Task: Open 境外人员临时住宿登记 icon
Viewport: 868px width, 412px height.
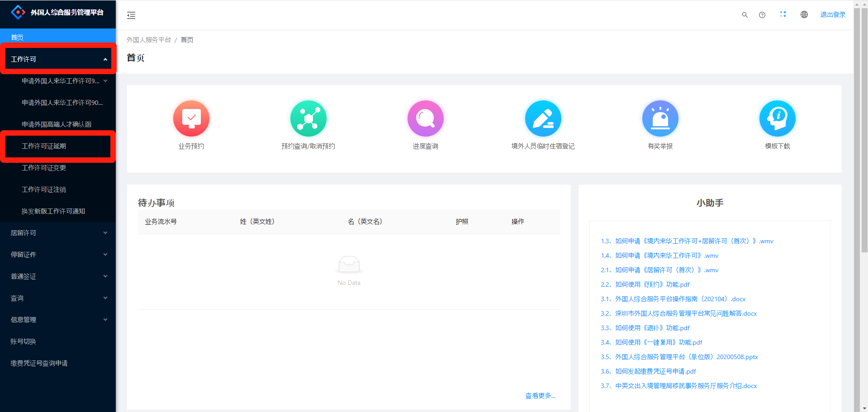Action: point(543,118)
